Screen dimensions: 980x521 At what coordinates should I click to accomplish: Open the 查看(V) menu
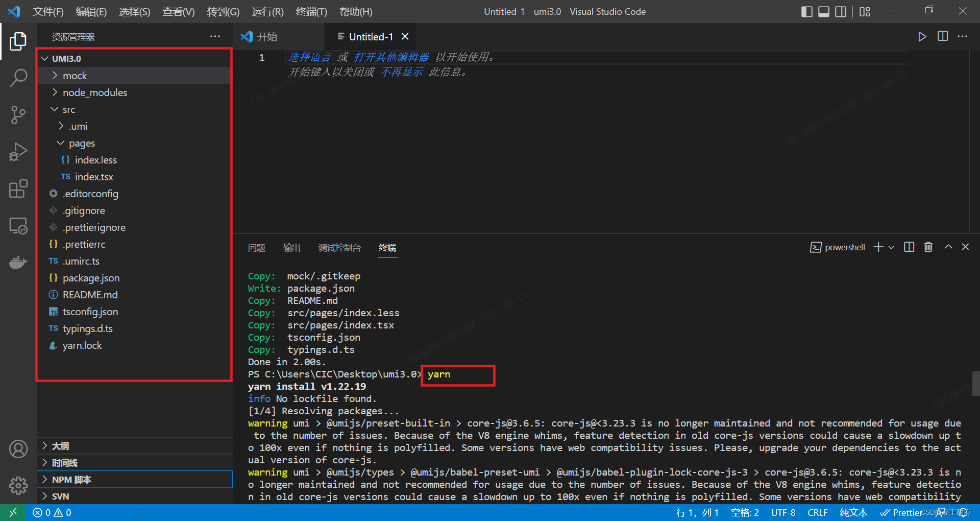pos(178,11)
